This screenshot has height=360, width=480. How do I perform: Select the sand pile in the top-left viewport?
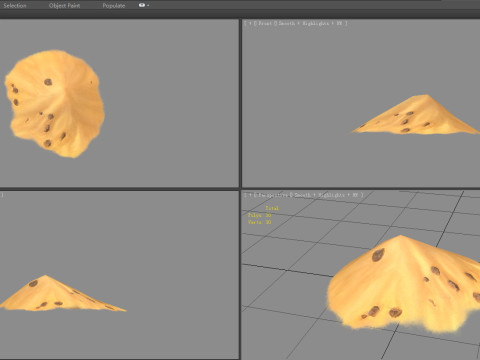55,103
